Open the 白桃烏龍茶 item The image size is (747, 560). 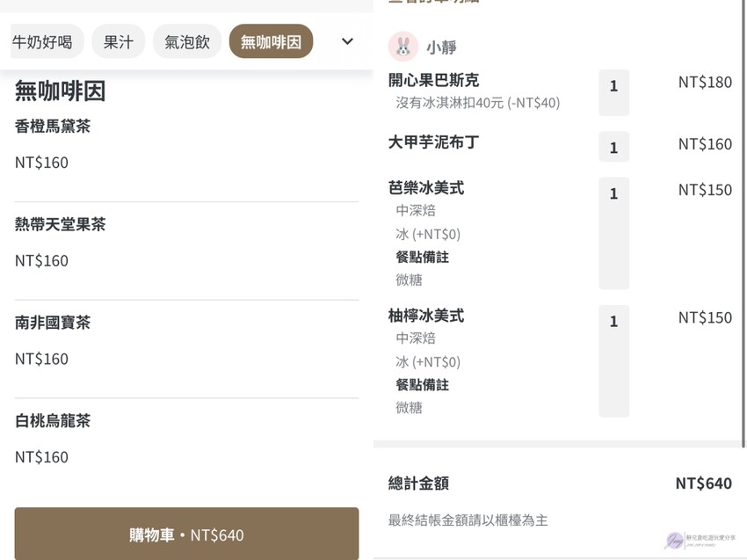coord(52,421)
